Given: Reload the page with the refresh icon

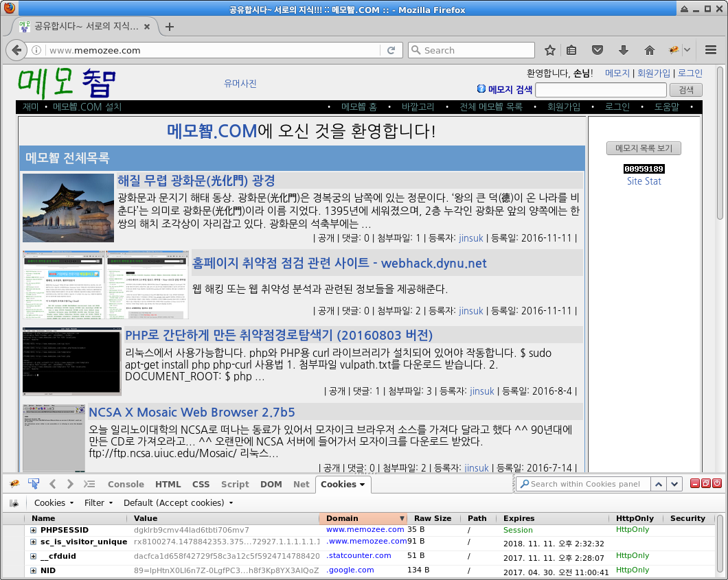Looking at the screenshot, I should [x=391, y=50].
